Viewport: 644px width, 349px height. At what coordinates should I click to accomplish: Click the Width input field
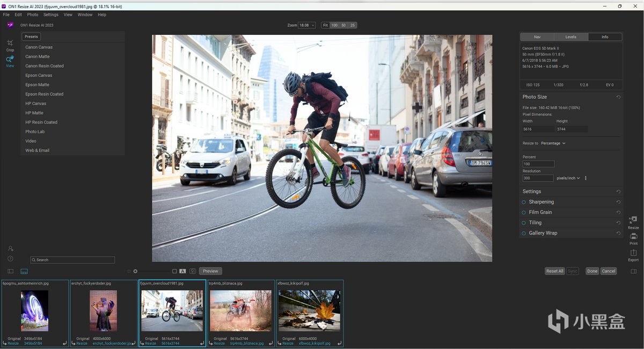point(538,129)
